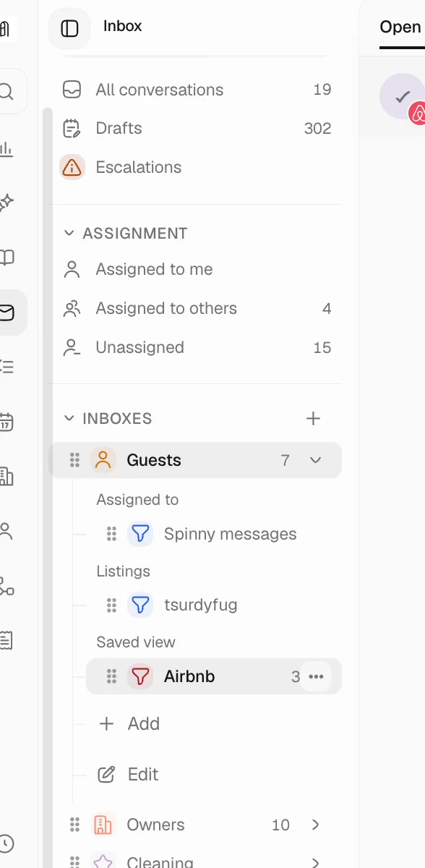Screen dimensions: 425x868
Task: Click the Drafts count 302
Action: click(317, 128)
